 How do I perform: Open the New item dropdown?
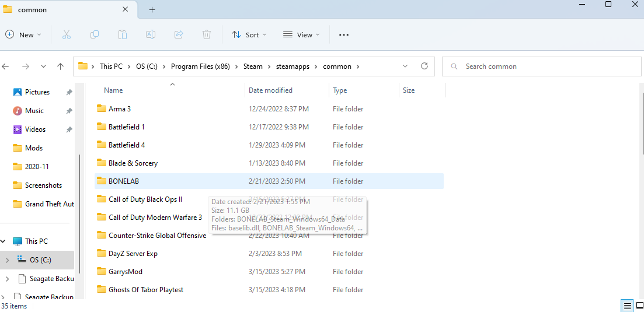pyautogui.click(x=23, y=35)
